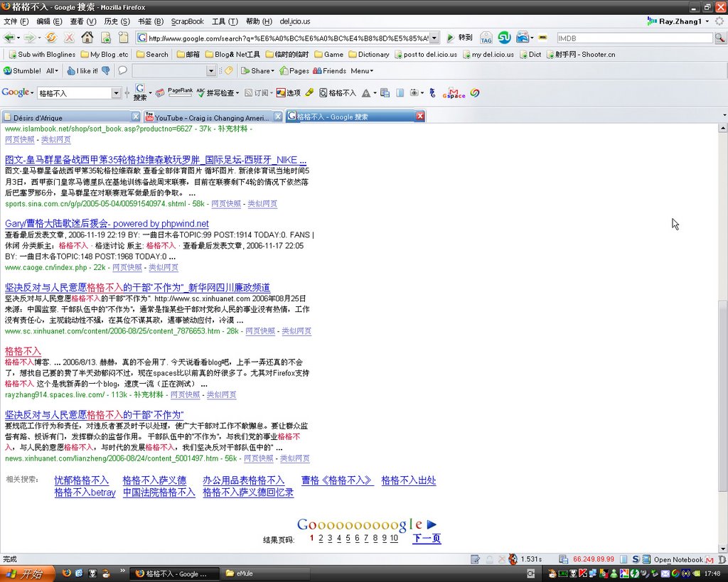Open the 书签 (B) bookmarks menu
The height and width of the screenshot is (582, 728).
[x=151, y=21]
